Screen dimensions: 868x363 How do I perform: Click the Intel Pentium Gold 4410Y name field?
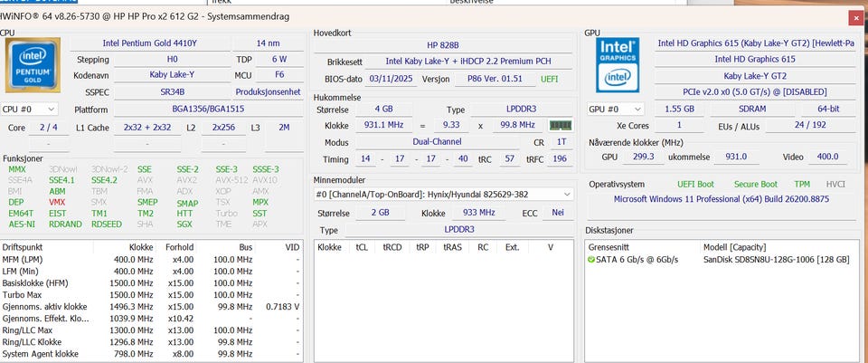[148, 43]
